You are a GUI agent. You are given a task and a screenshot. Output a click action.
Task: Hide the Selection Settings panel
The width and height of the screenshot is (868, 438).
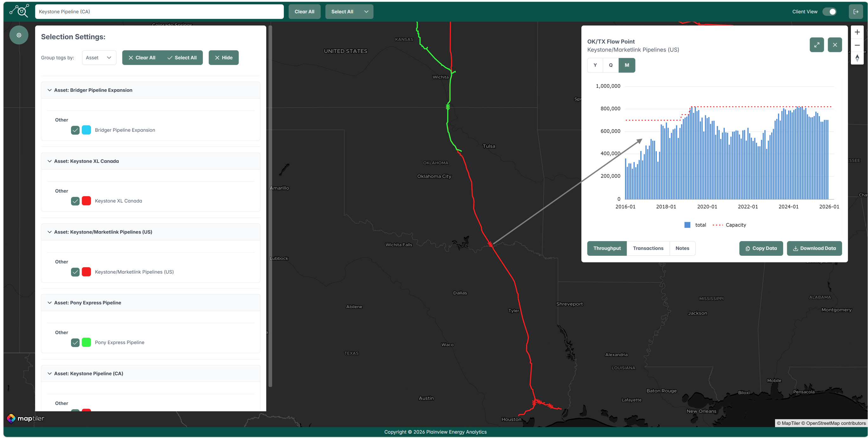pyautogui.click(x=223, y=58)
